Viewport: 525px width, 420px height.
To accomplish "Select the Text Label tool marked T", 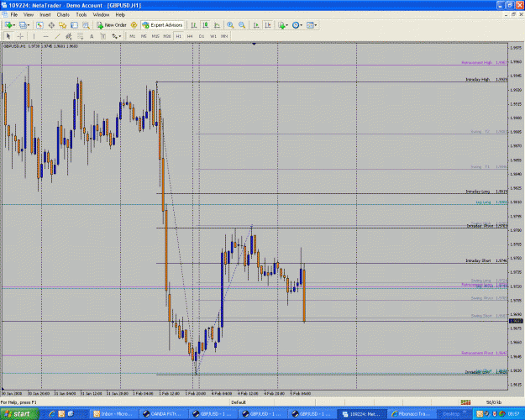I will 103,36.
